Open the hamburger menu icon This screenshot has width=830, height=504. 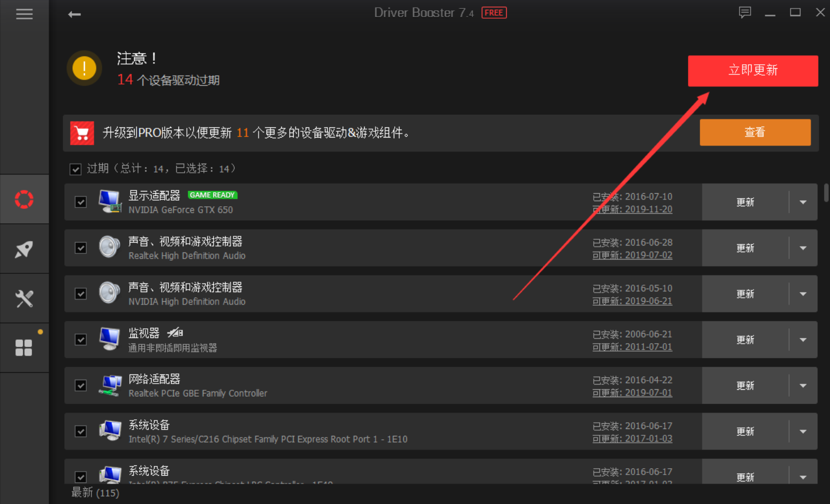[24, 14]
